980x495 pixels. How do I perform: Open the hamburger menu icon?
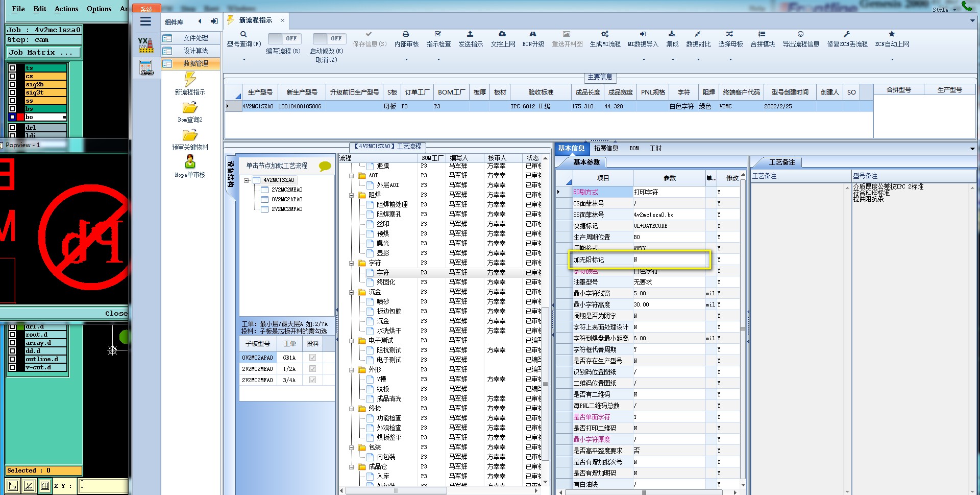(x=145, y=21)
